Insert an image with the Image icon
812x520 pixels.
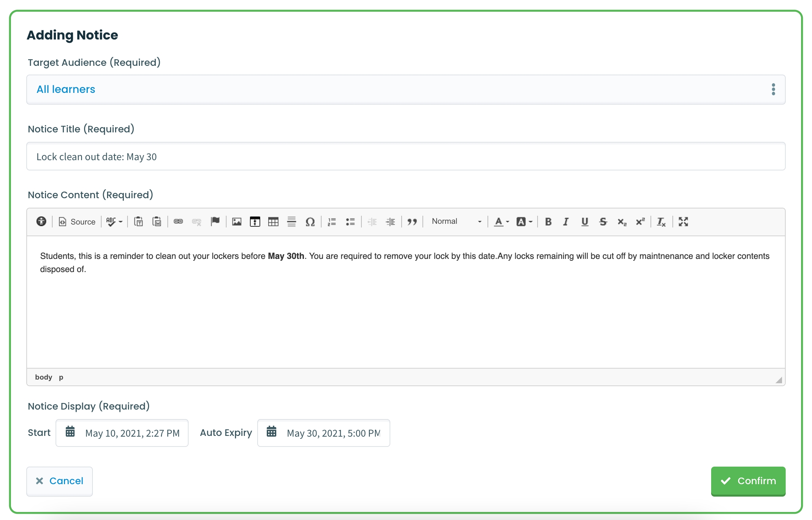coord(237,222)
